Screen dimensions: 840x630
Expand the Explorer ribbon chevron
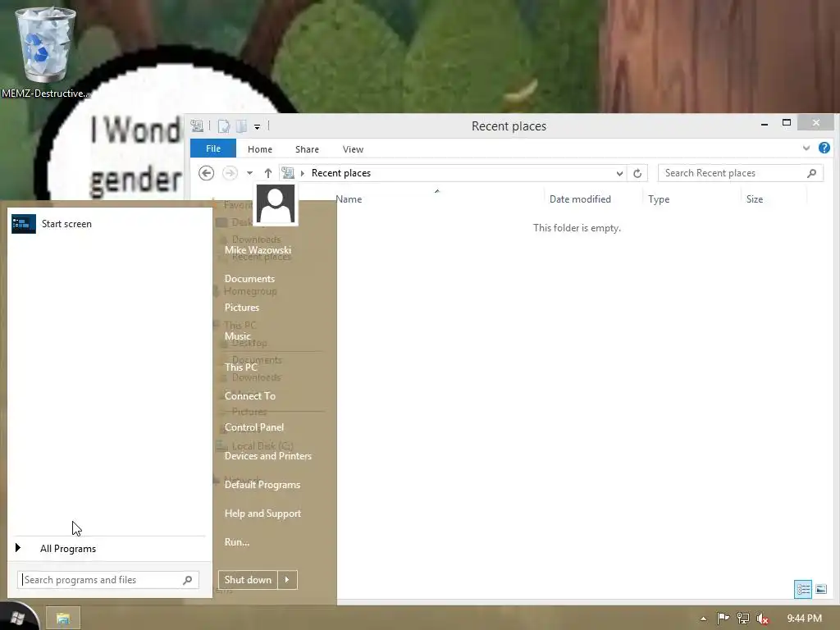tap(806, 148)
